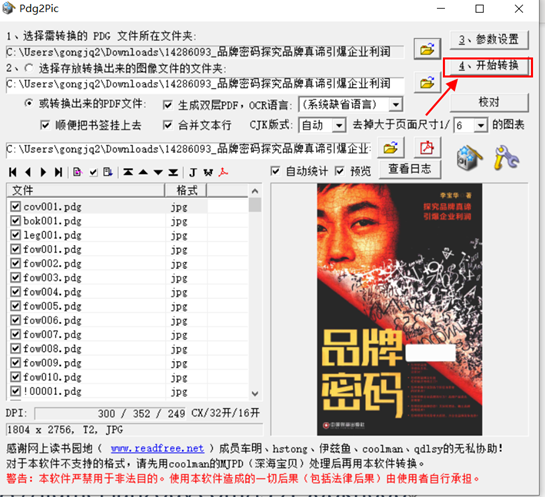Select the 或转换出来的PDF文件 radio button
Screen dimensions: 545x497
point(29,103)
